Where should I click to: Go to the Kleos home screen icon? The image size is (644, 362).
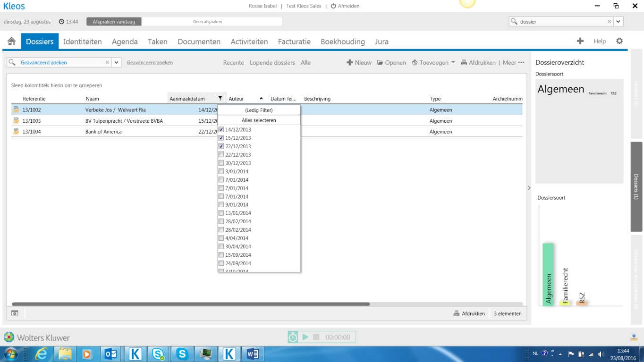[x=12, y=41]
